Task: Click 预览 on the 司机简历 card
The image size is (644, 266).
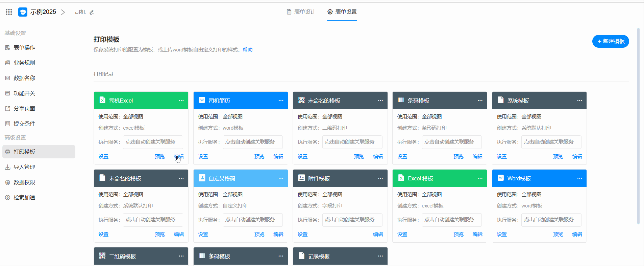Action: [259, 157]
